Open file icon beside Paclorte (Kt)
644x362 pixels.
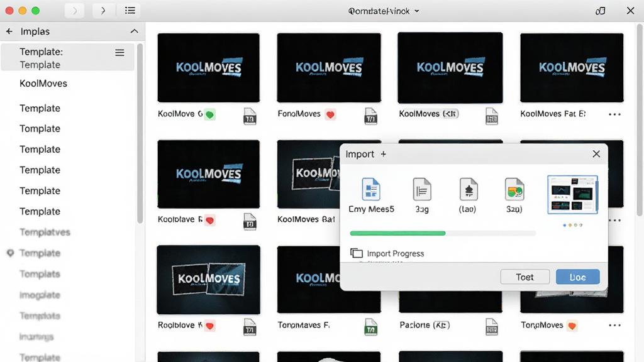(x=492, y=327)
